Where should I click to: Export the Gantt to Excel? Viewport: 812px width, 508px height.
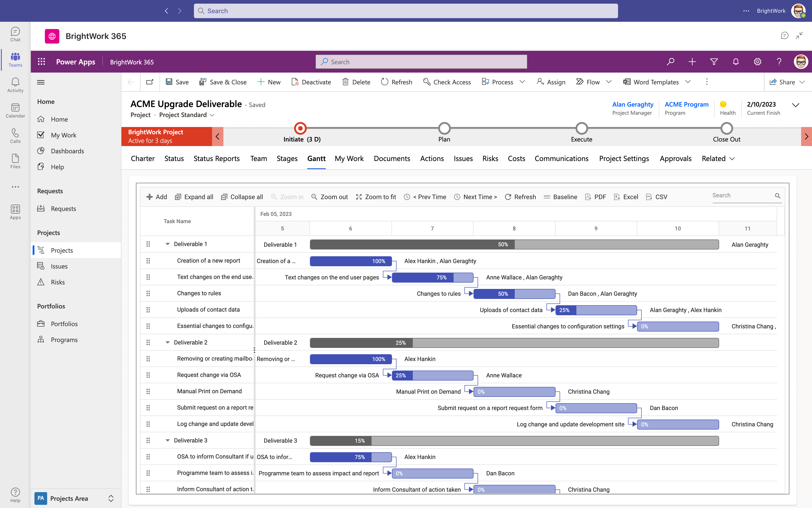(x=626, y=197)
